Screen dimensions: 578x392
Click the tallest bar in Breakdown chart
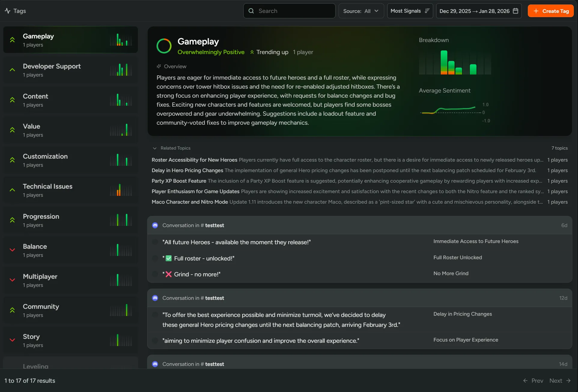[444, 62]
